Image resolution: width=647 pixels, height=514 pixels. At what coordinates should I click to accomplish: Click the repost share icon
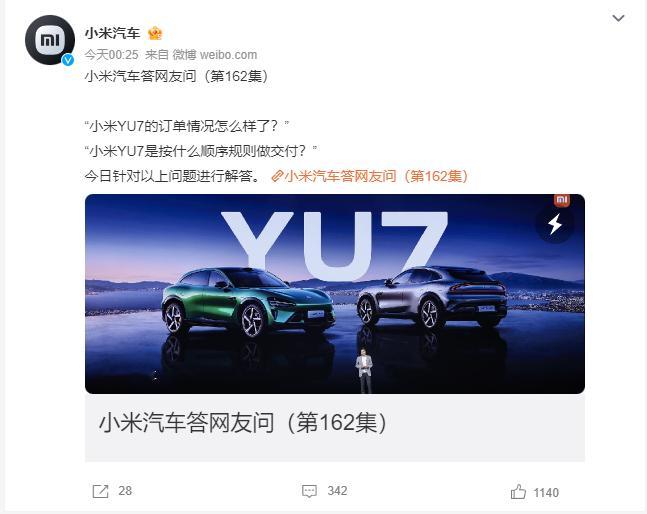100,491
